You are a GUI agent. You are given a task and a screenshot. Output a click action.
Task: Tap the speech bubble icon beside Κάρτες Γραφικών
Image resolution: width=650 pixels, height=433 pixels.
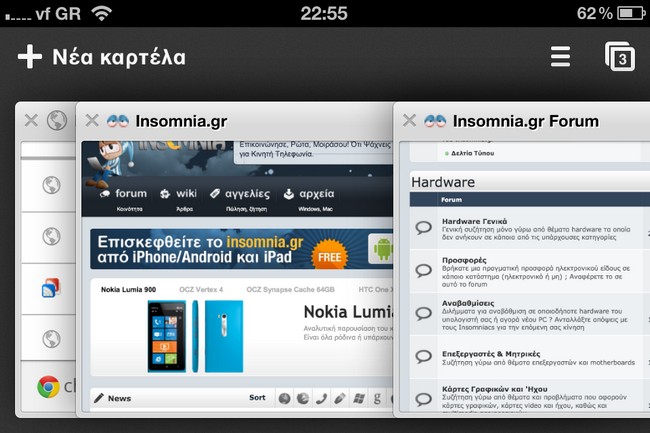click(x=424, y=399)
